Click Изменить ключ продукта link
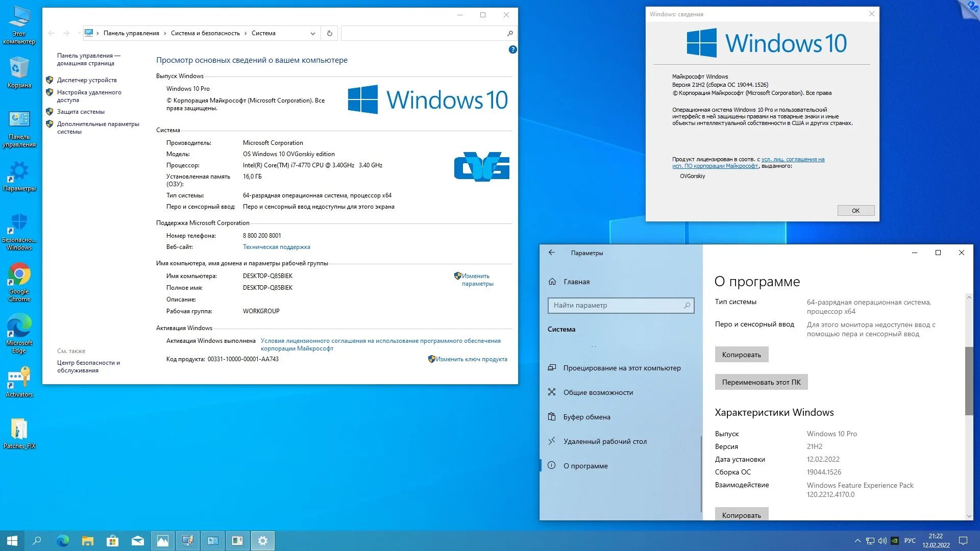 (x=471, y=359)
